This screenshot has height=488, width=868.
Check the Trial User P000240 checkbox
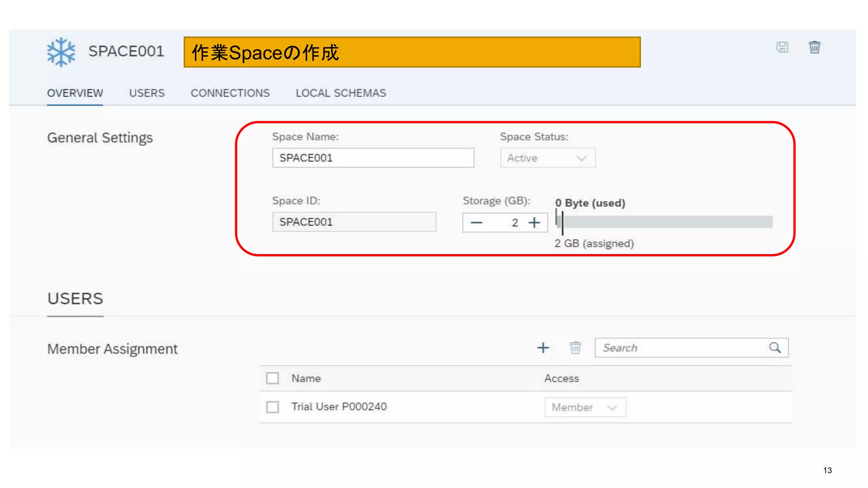point(273,407)
